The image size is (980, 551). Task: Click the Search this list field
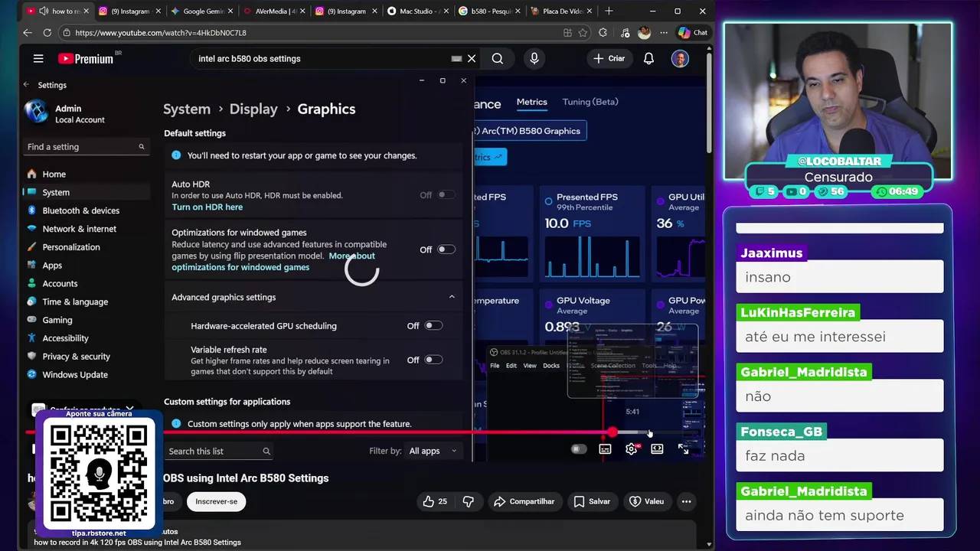pyautogui.click(x=219, y=451)
